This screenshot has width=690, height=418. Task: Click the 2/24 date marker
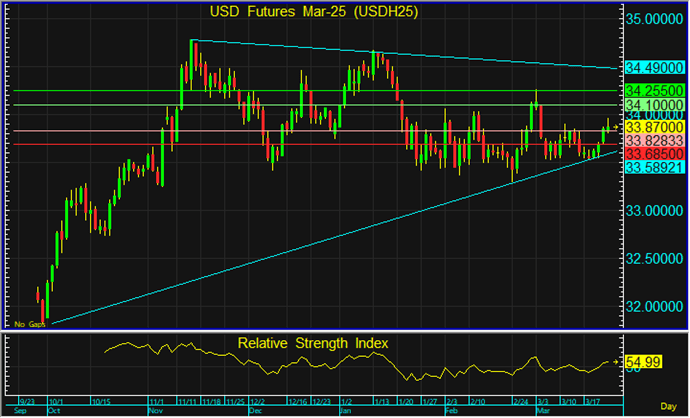[x=519, y=400]
